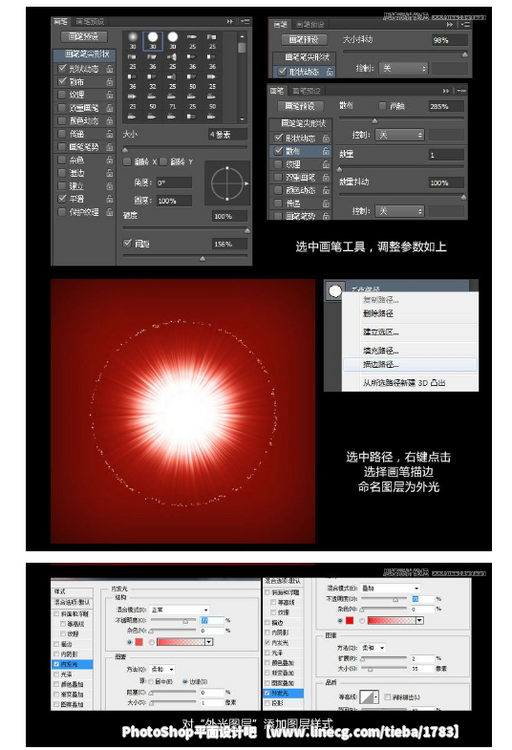Click lock icon beside 形状动态 in brush-grid panel
This screenshot has width=512, height=750.
[110, 69]
